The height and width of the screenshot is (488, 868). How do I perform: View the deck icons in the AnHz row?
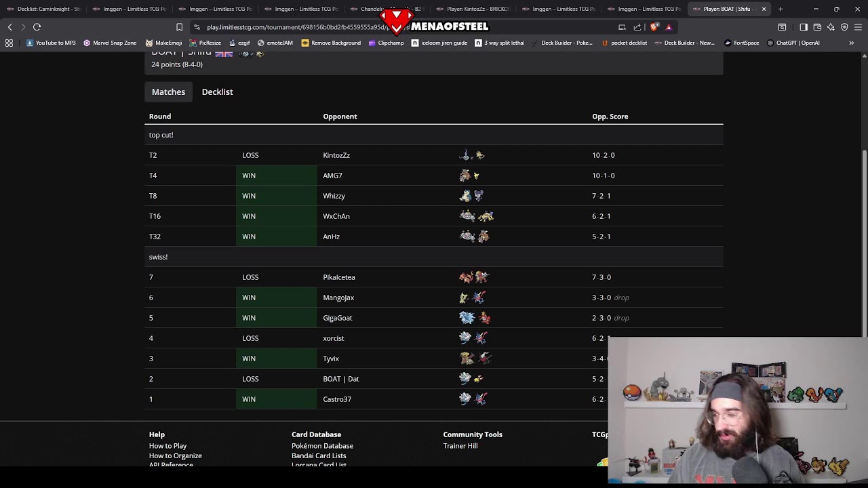tap(474, 237)
